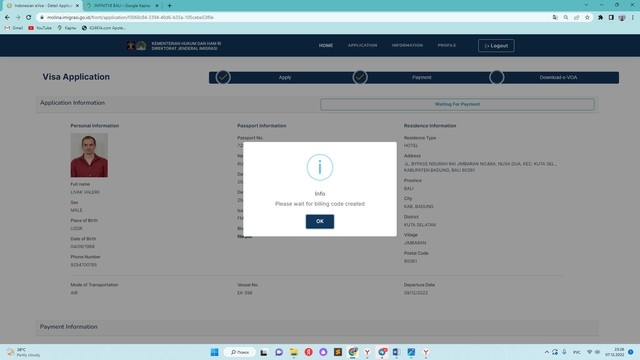Click the translate page icon in address bar

pyautogui.click(x=555, y=18)
